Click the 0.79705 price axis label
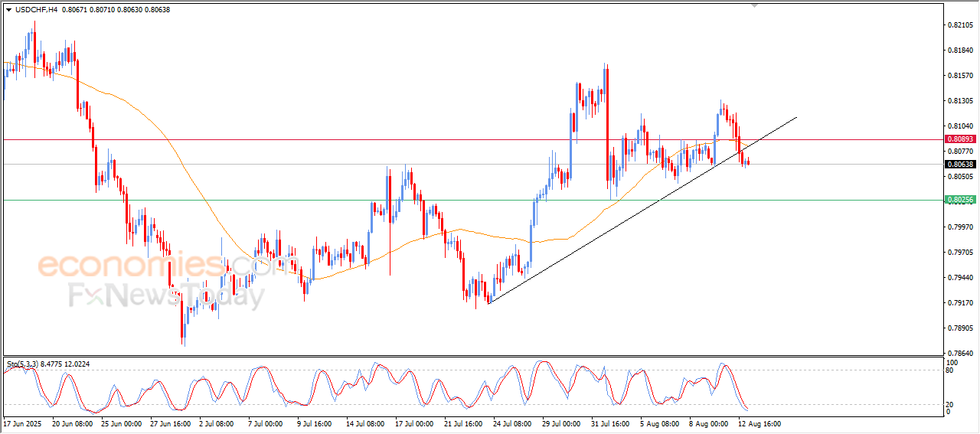 [x=960, y=253]
